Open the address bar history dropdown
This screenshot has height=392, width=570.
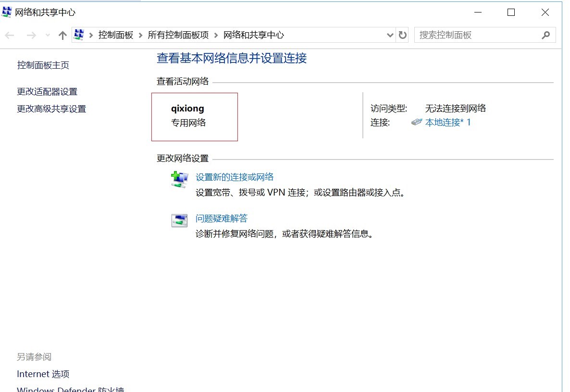390,35
